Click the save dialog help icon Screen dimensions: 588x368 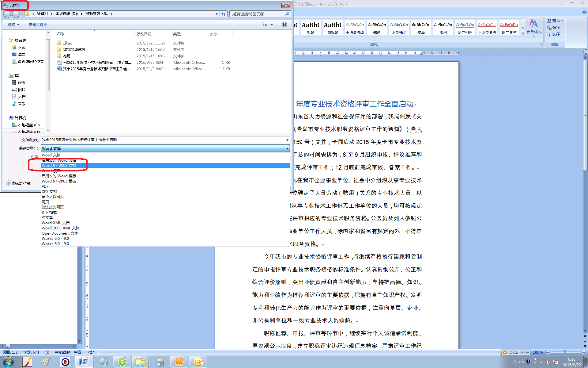pos(284,25)
